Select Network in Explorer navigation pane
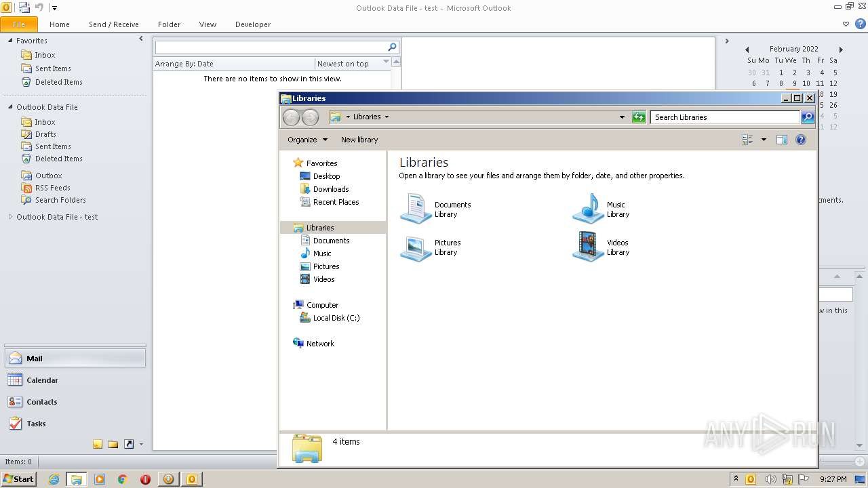The width and height of the screenshot is (868, 488). pyautogui.click(x=313, y=344)
